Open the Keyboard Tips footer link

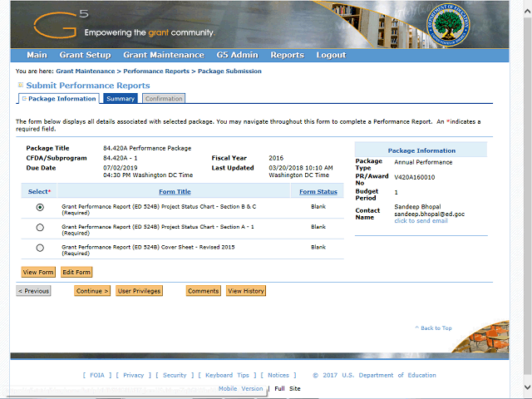[x=227, y=375]
